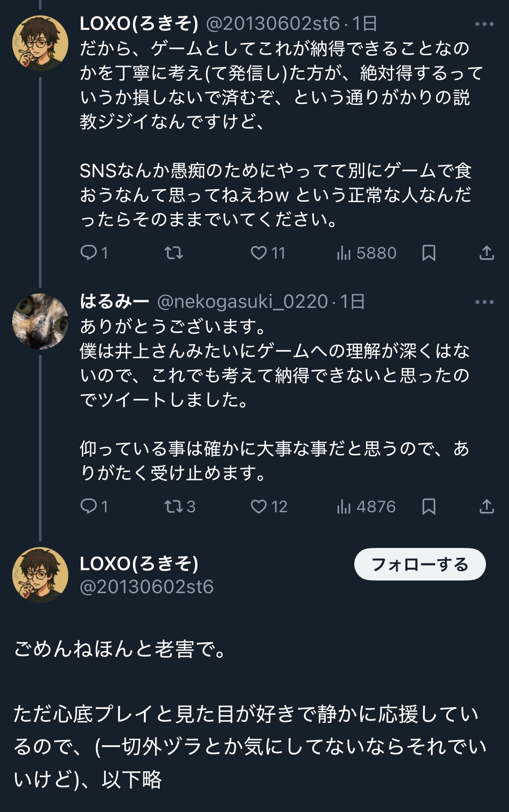The height and width of the screenshot is (812, 509).
Task: Bookmark はるみー's tweet
Action: (x=428, y=506)
